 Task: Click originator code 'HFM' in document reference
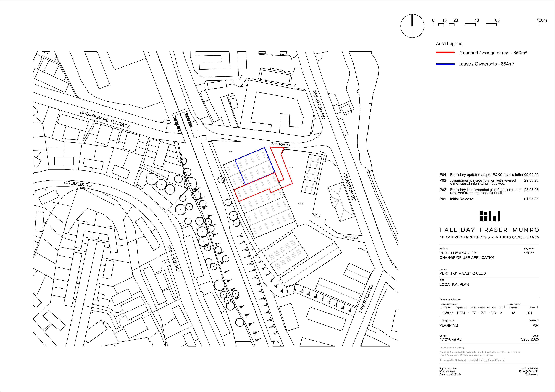[x=461, y=313]
